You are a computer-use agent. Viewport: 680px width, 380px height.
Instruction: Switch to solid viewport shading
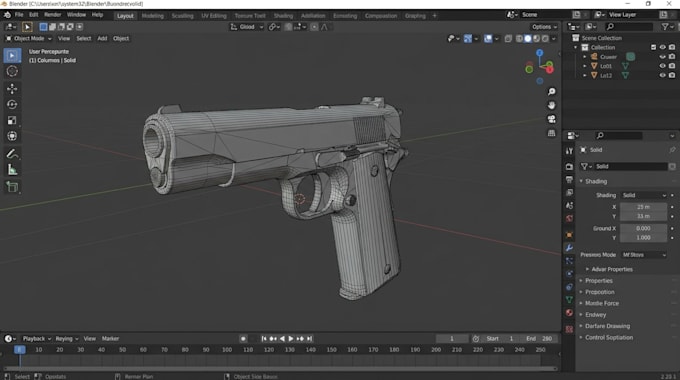click(528, 39)
